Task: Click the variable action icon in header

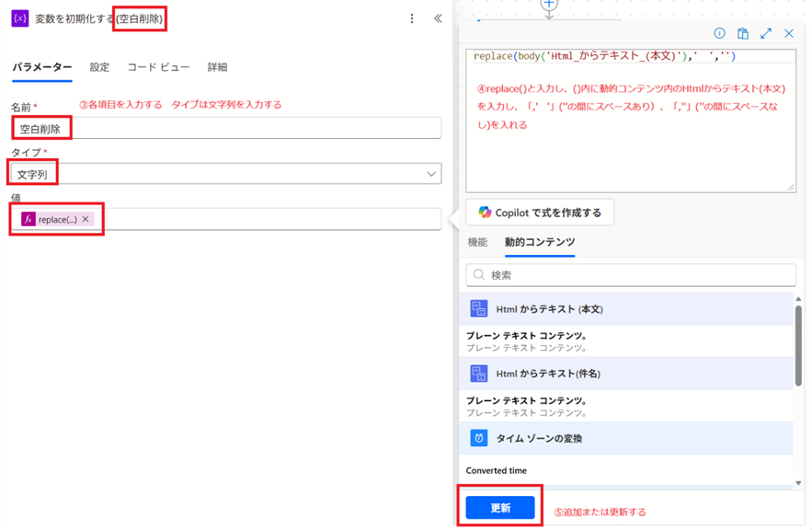Action: click(x=19, y=18)
